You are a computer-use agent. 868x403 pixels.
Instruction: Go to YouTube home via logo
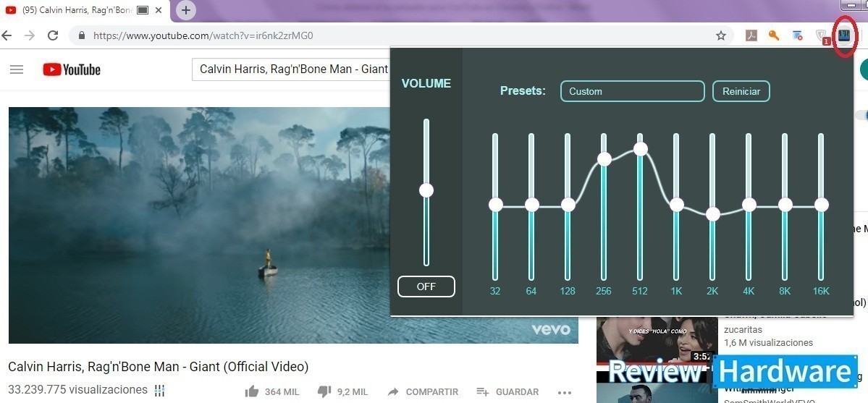click(72, 69)
